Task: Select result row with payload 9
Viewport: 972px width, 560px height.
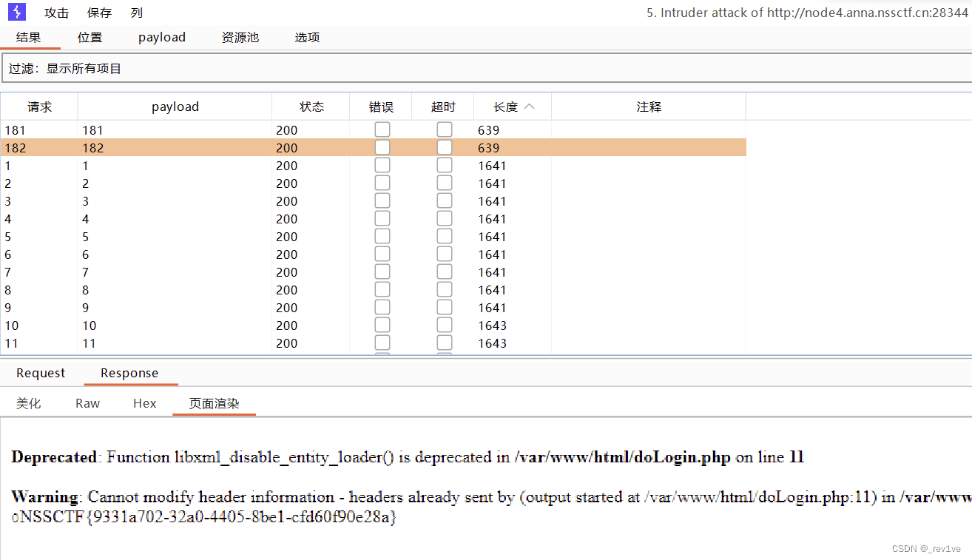Action: tap(373, 308)
